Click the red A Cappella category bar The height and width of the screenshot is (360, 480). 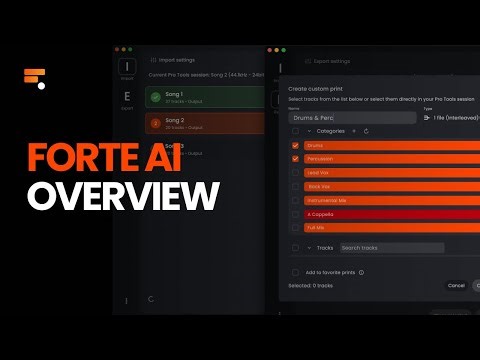click(392, 214)
